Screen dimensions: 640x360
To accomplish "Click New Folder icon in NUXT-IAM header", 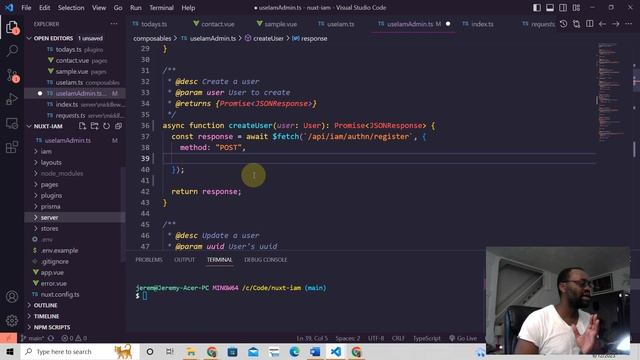I will [x=94, y=126].
